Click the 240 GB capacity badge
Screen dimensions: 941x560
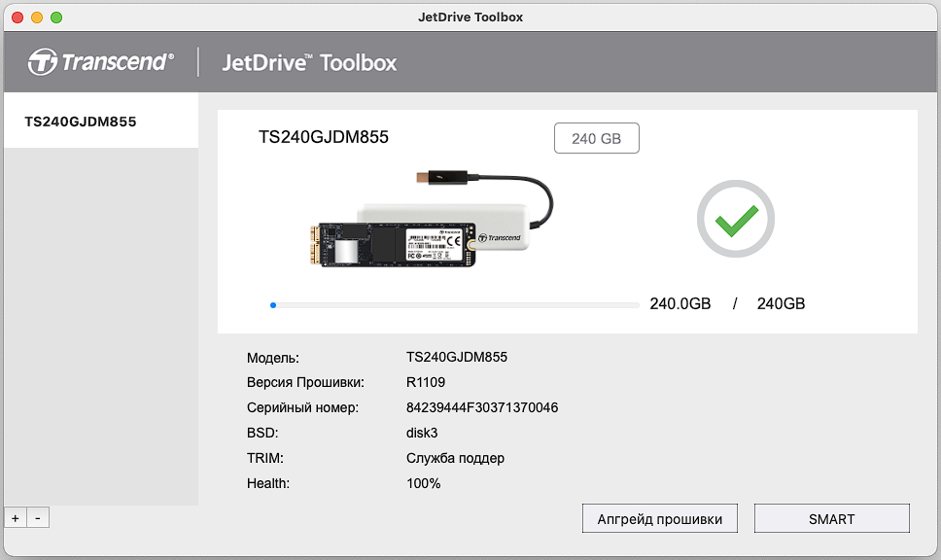click(597, 138)
